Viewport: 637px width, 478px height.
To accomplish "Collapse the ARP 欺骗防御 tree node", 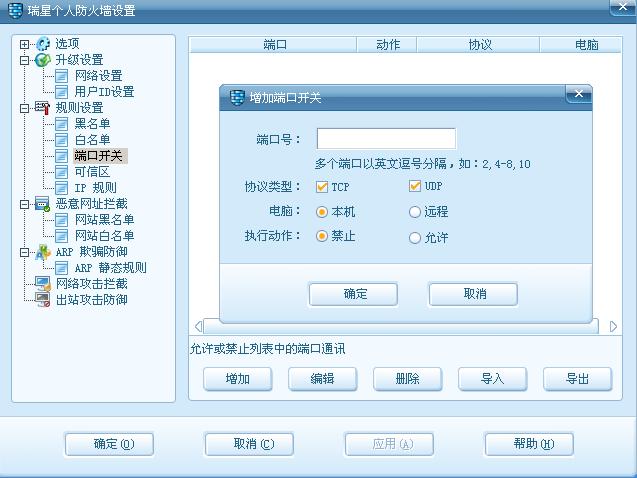I will click(x=24, y=252).
